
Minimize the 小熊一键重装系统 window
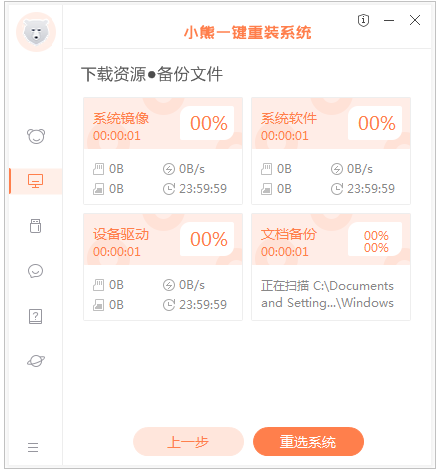point(389,21)
